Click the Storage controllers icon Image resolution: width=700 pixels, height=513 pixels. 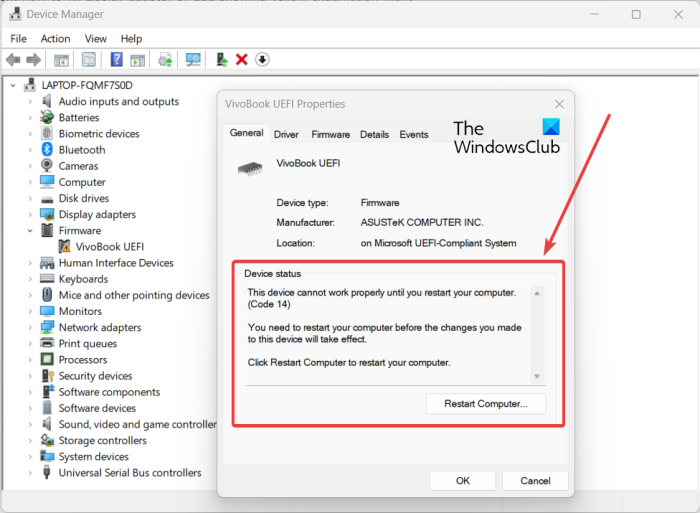47,440
